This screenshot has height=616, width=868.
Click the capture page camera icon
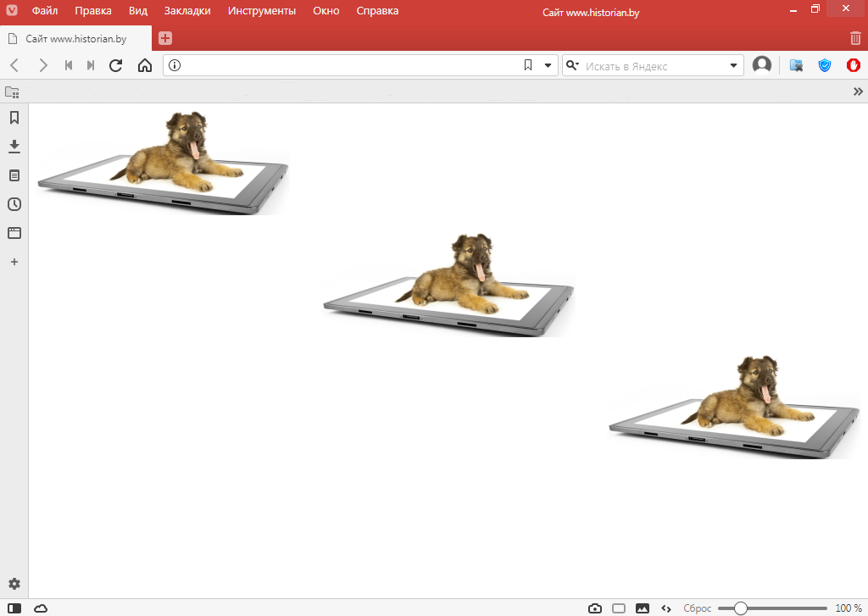point(595,608)
